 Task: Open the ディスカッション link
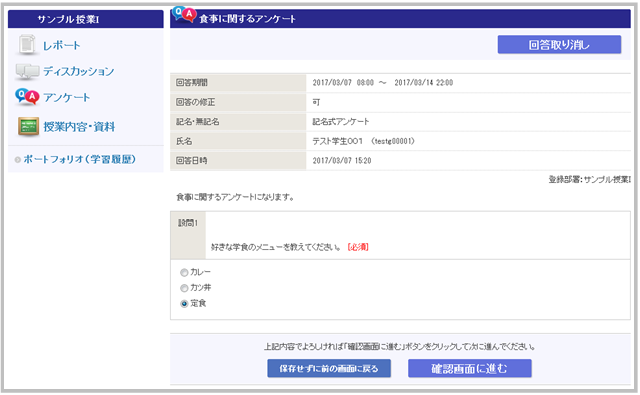pos(79,71)
